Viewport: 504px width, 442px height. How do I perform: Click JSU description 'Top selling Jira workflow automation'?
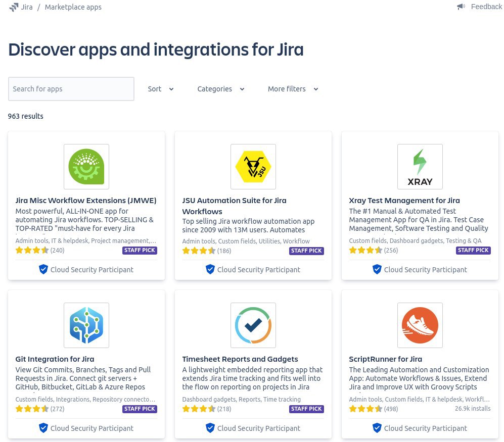pos(249,225)
